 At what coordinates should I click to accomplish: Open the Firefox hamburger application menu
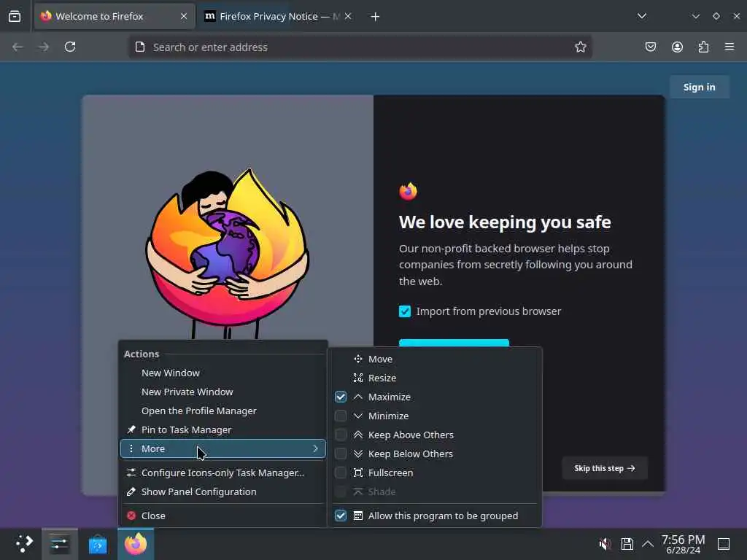(x=729, y=47)
